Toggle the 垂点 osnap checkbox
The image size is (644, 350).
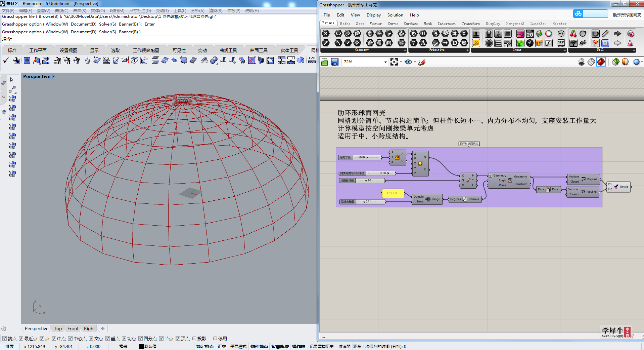[107, 339]
